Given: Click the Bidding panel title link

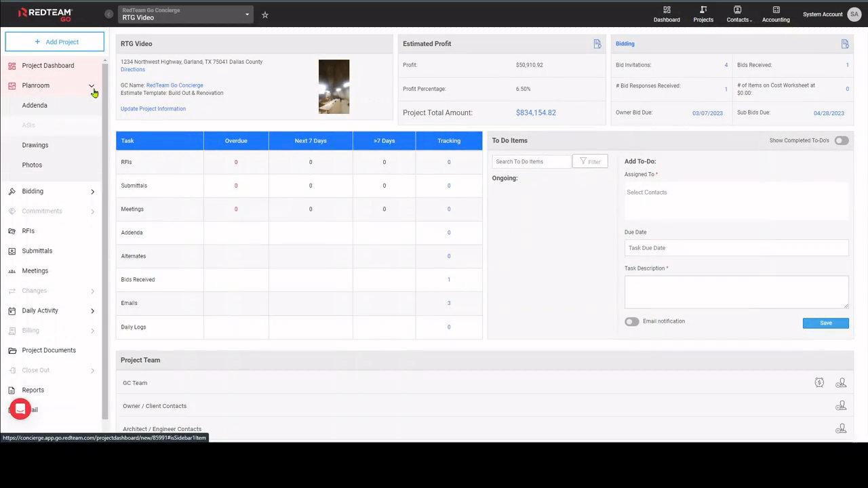Looking at the screenshot, I should coord(625,43).
